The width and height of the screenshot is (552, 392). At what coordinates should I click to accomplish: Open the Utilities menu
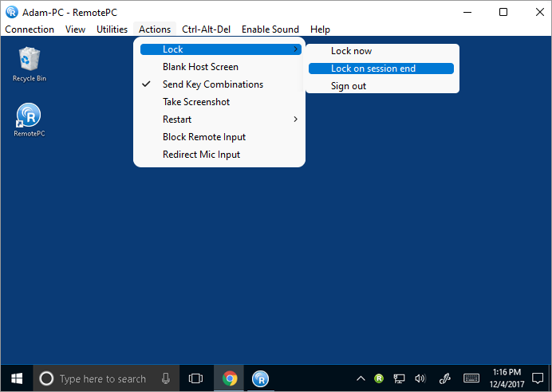click(x=112, y=29)
